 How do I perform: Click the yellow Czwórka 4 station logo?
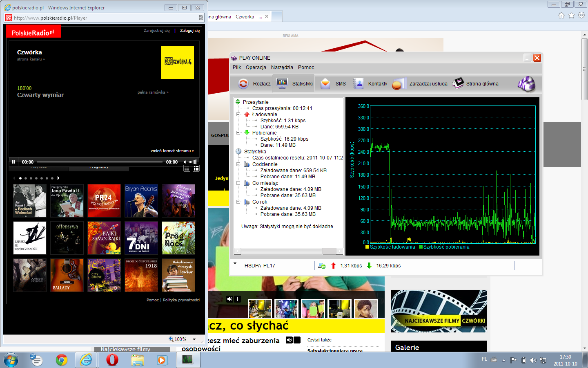pos(178,62)
